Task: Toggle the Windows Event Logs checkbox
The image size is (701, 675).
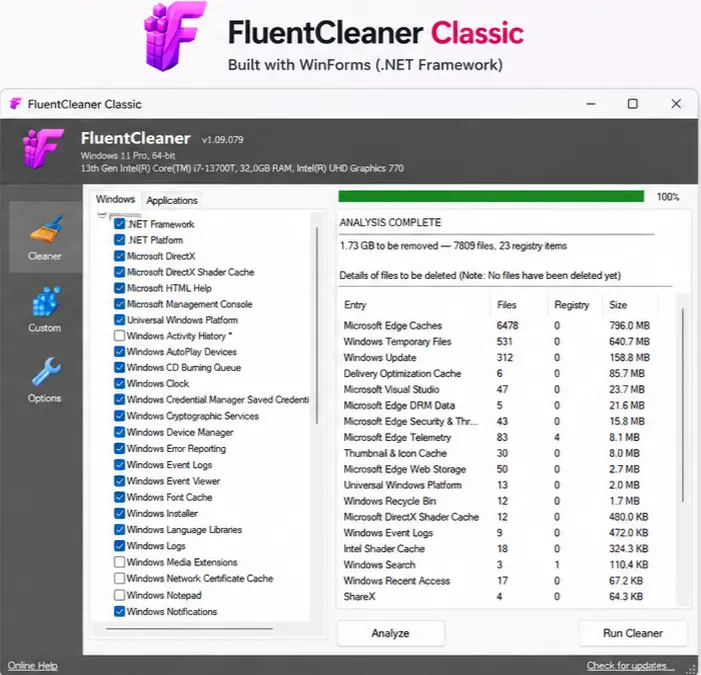Action: pos(119,465)
